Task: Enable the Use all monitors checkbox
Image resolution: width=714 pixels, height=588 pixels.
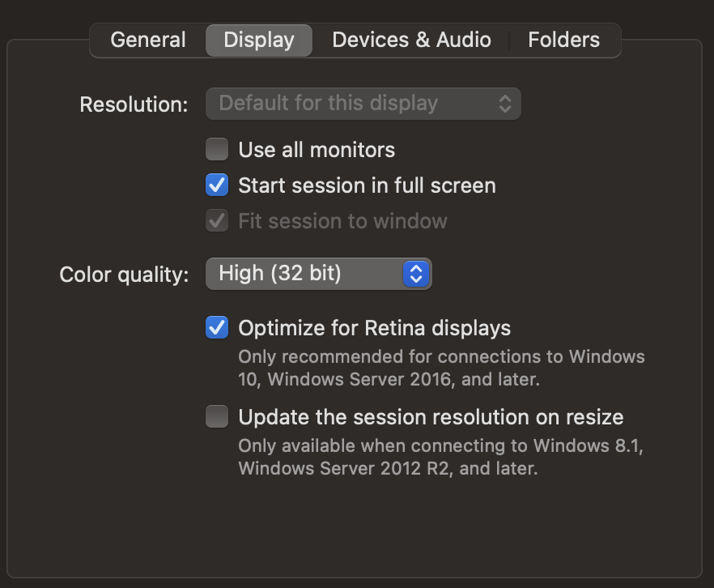Action: click(x=216, y=149)
